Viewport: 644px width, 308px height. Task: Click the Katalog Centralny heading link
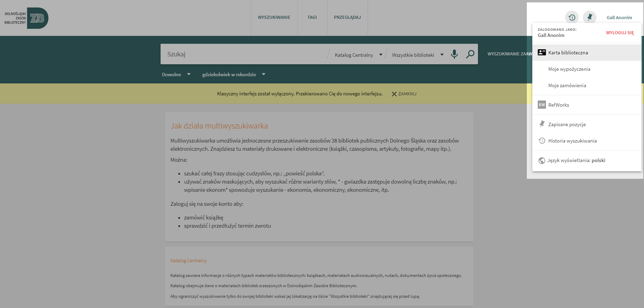[189, 260]
